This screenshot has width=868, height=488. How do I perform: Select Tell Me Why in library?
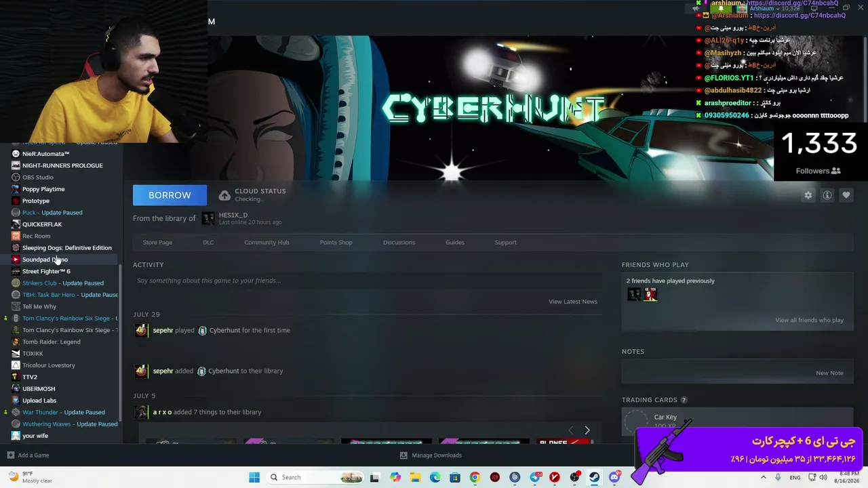[39, 306]
